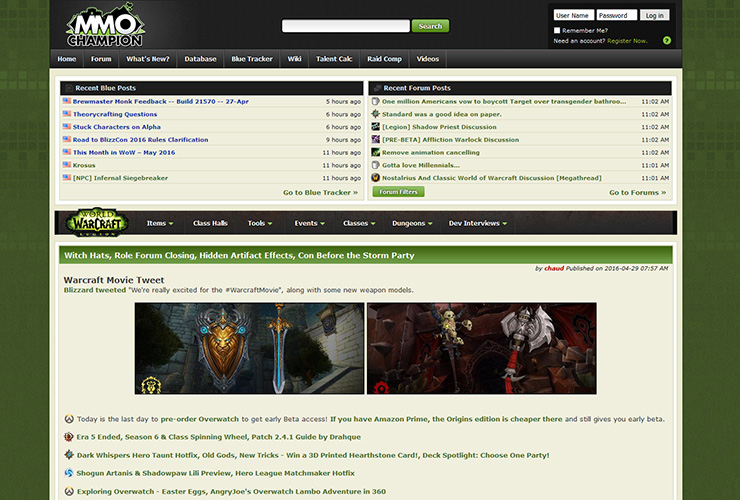Click WoW icon beside Nostalrius megathread

(376, 178)
